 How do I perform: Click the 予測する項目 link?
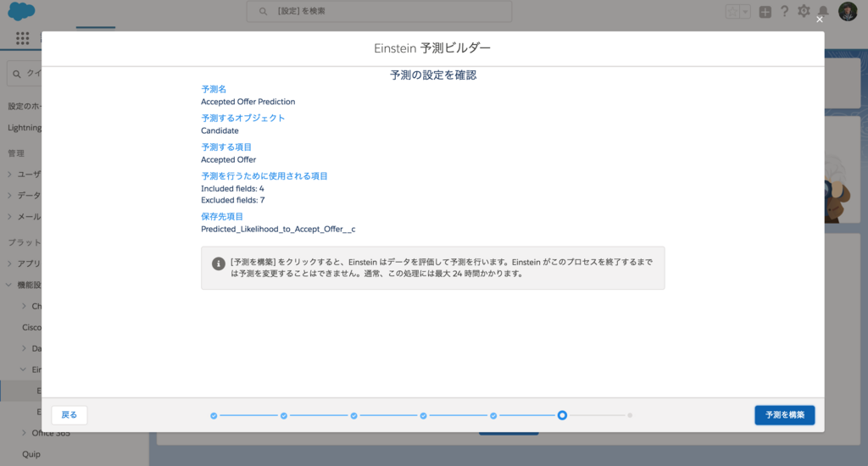pyautogui.click(x=226, y=147)
